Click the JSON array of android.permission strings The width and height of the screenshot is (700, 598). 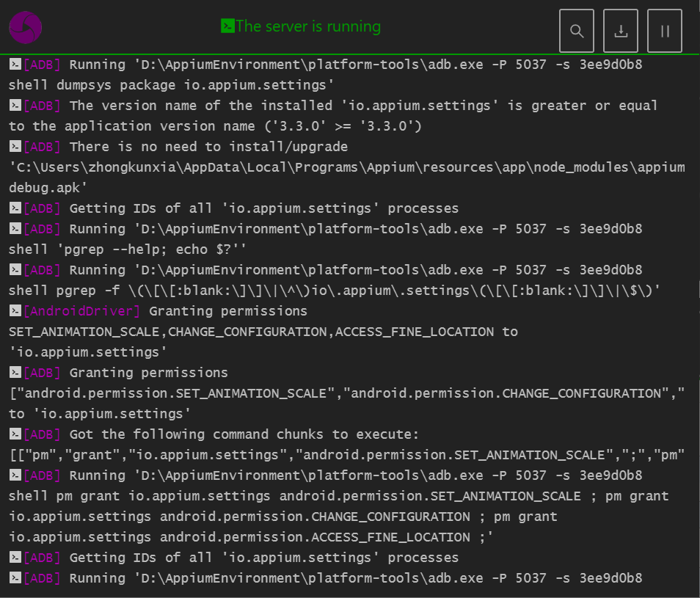(x=346, y=393)
